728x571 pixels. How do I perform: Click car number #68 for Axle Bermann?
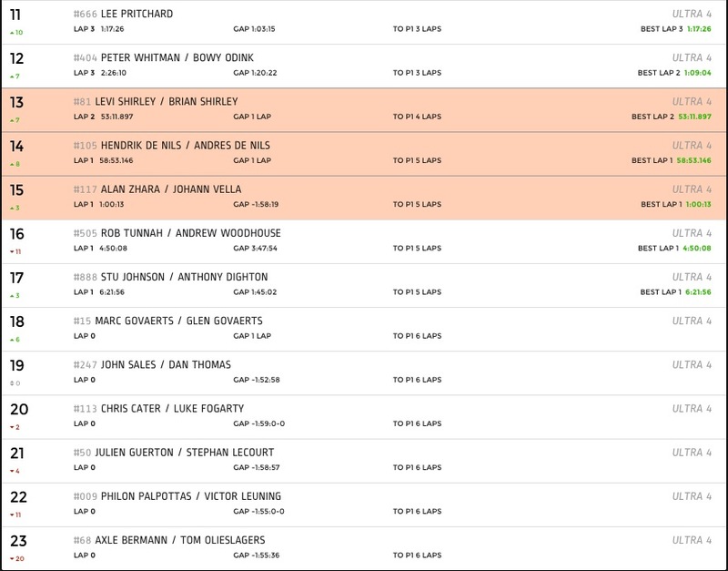point(82,540)
